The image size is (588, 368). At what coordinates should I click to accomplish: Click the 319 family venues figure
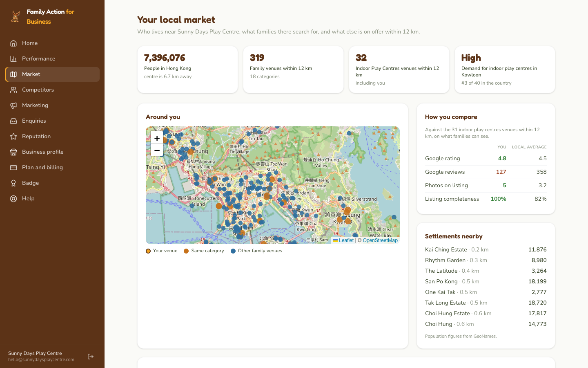257,58
